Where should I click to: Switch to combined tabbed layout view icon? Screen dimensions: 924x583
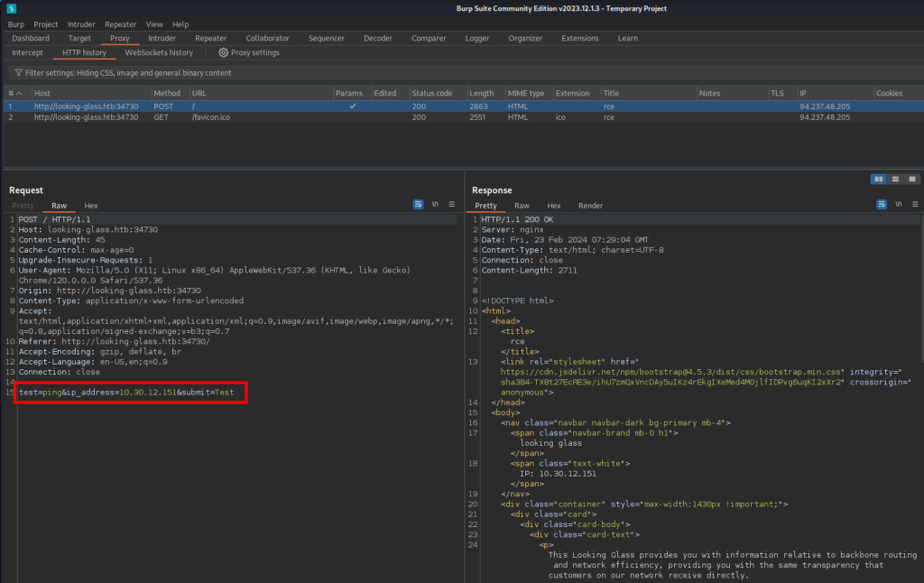click(x=911, y=179)
